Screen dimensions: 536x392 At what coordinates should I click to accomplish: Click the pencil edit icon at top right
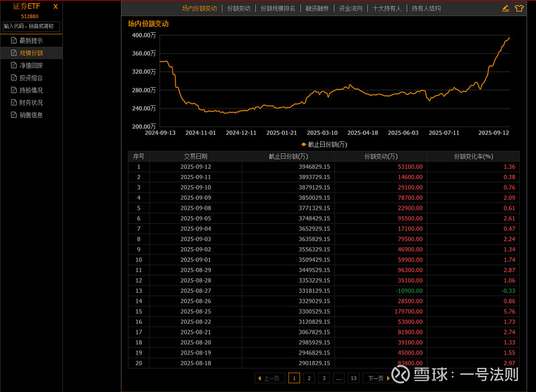[505, 8]
